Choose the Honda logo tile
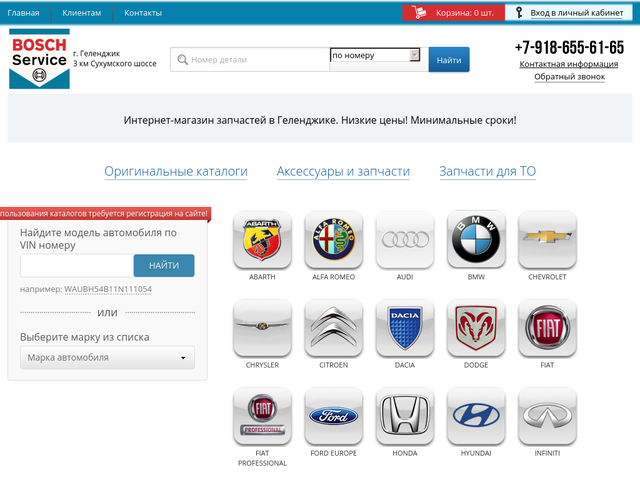640x480 pixels. coord(405,416)
